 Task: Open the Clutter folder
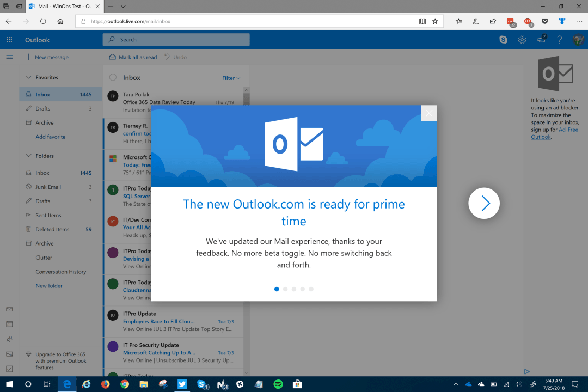[x=61, y=258]
